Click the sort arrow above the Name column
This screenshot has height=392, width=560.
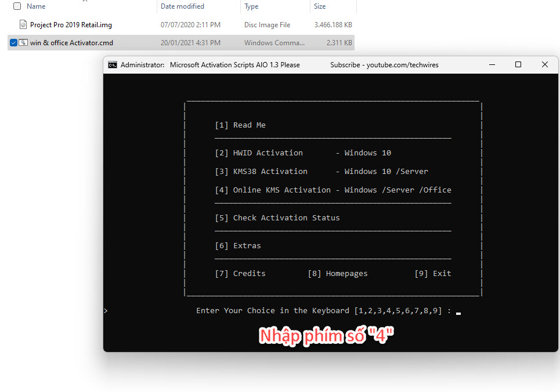pos(85,1)
